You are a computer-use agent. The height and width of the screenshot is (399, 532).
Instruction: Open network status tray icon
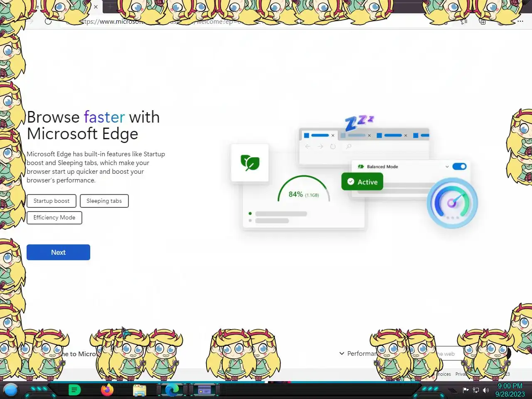476,390
